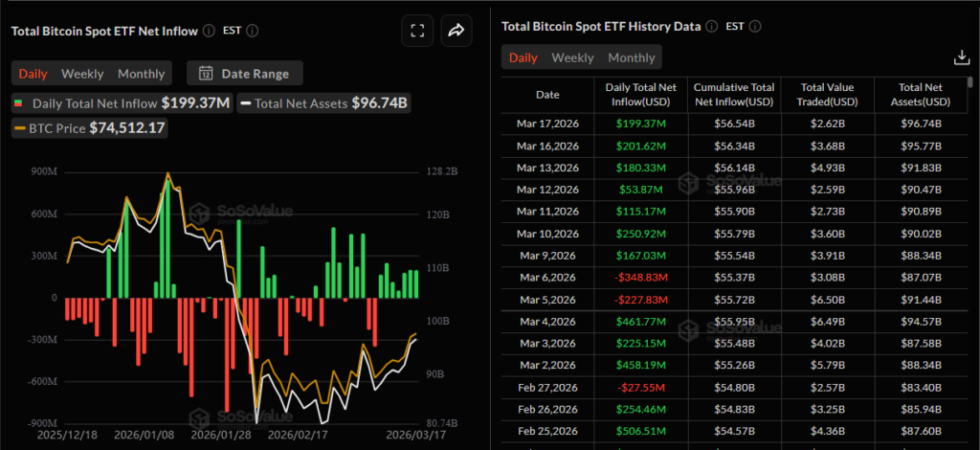Click the calendar icon in Date Range
980x450 pixels.
(x=206, y=73)
